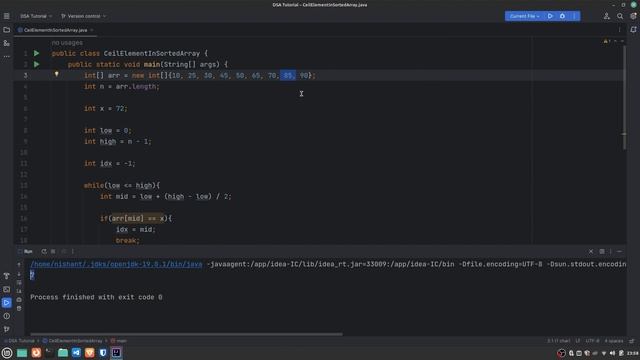Open the editor tabs options menu
The width and height of the screenshot is (640, 360).
[x=619, y=30]
